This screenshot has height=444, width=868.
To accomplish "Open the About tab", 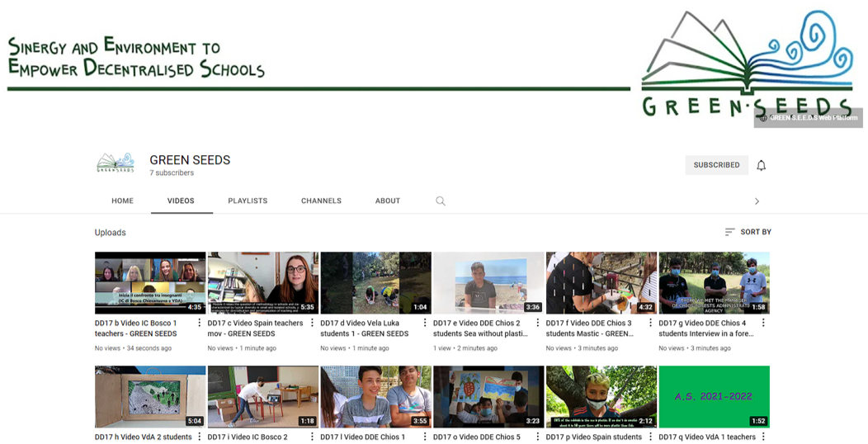I will pyautogui.click(x=388, y=201).
